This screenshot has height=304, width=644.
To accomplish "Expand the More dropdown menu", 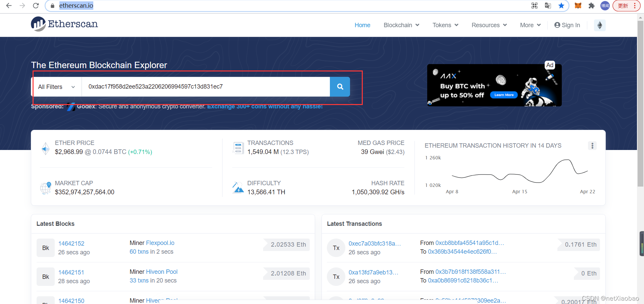I will coord(530,25).
